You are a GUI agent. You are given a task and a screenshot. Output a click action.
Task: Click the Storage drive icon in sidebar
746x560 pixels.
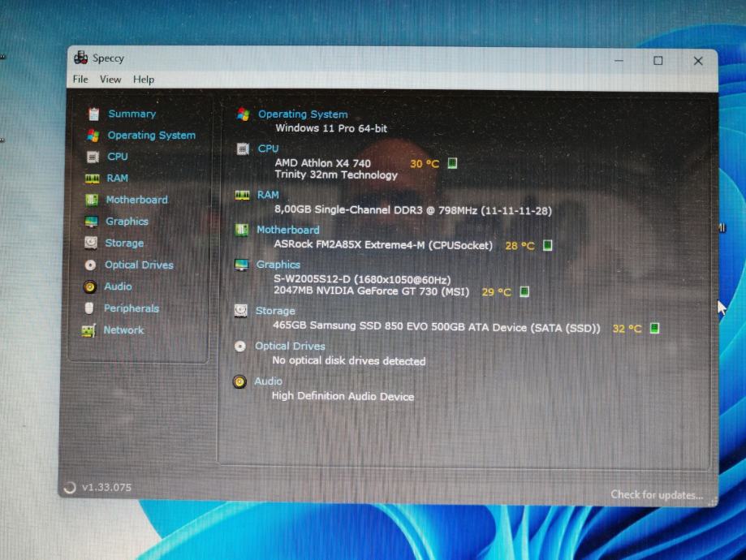(x=91, y=243)
